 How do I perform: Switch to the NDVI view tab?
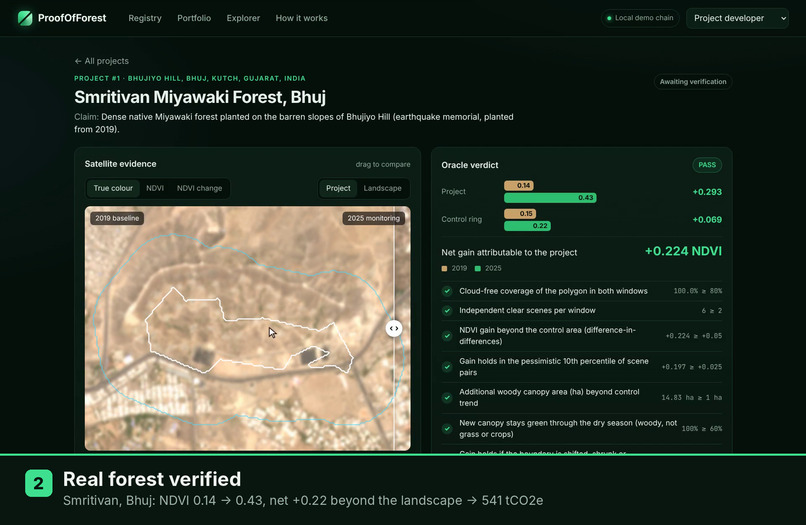155,188
